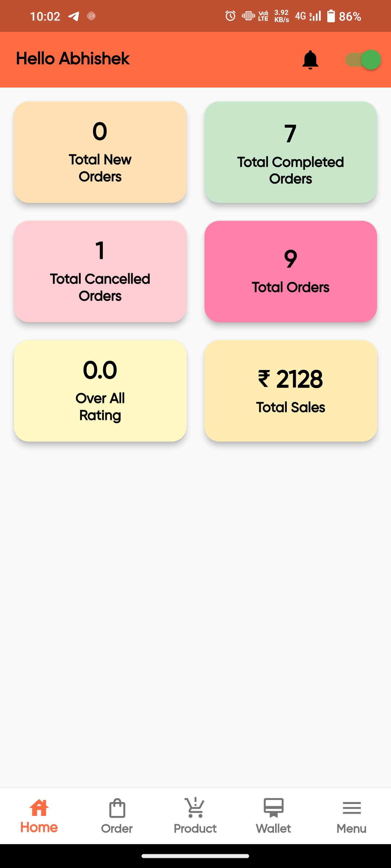This screenshot has height=868, width=391.
Task: Tap the battery icon in status bar
Action: (x=331, y=16)
